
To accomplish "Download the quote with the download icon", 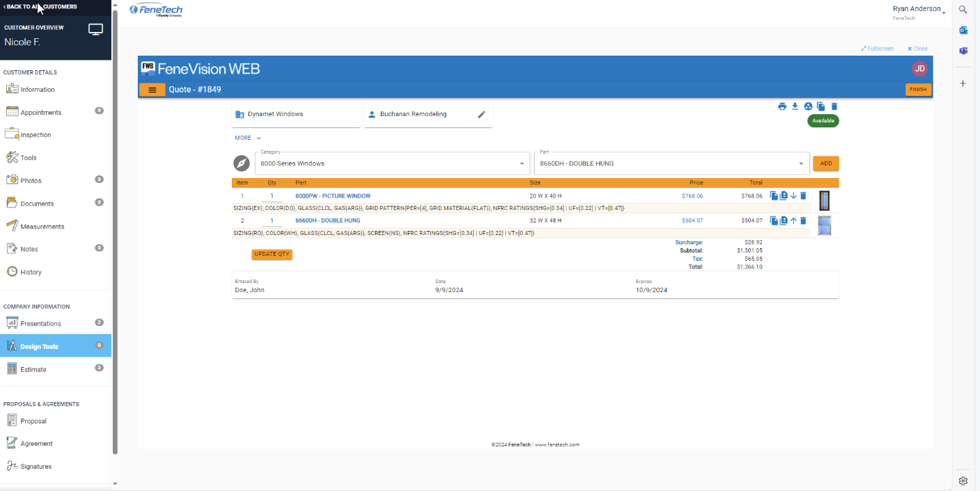I will [x=795, y=106].
